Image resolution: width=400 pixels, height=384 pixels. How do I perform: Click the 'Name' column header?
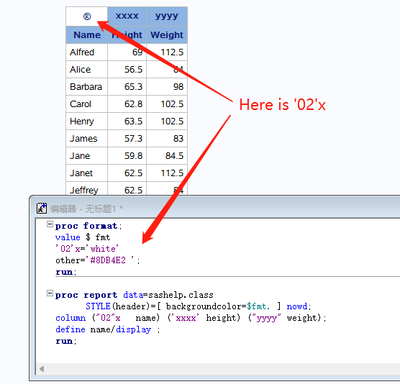tap(87, 35)
